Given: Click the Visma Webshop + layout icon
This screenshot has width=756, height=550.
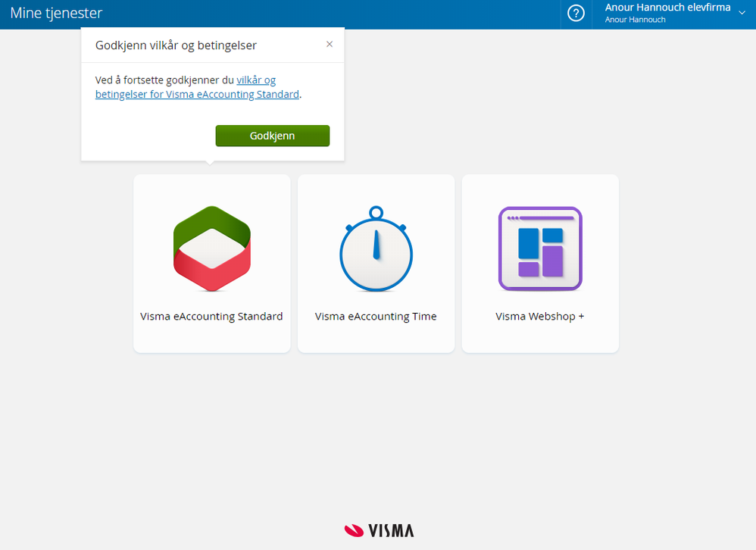Looking at the screenshot, I should [540, 248].
